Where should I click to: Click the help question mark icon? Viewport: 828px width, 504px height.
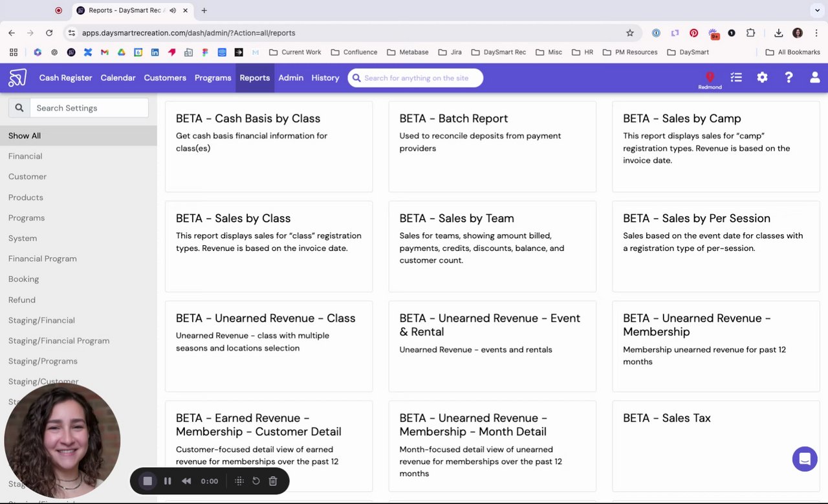[789, 78]
